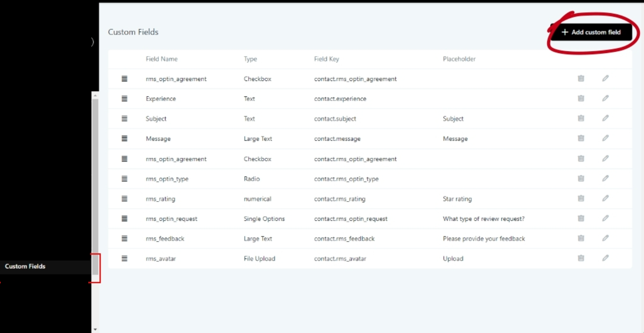Image resolution: width=644 pixels, height=333 pixels.
Task: Delete the Experience custom field
Action: [581, 99]
